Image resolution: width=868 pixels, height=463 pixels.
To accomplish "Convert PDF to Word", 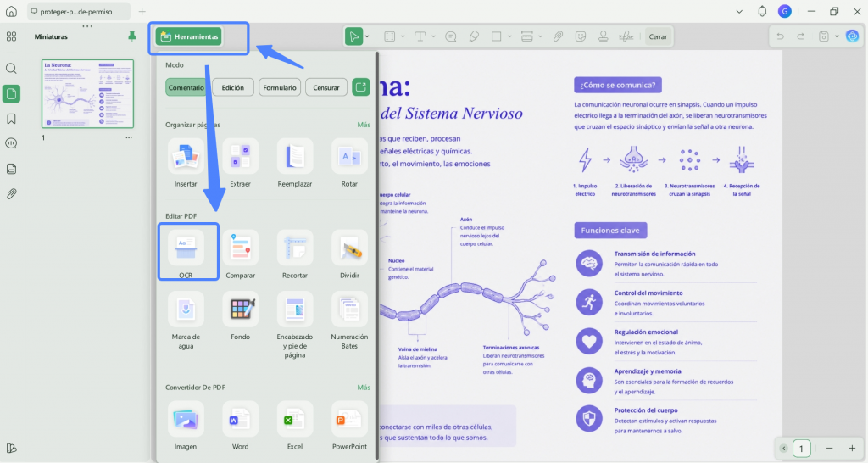I will 240,427.
